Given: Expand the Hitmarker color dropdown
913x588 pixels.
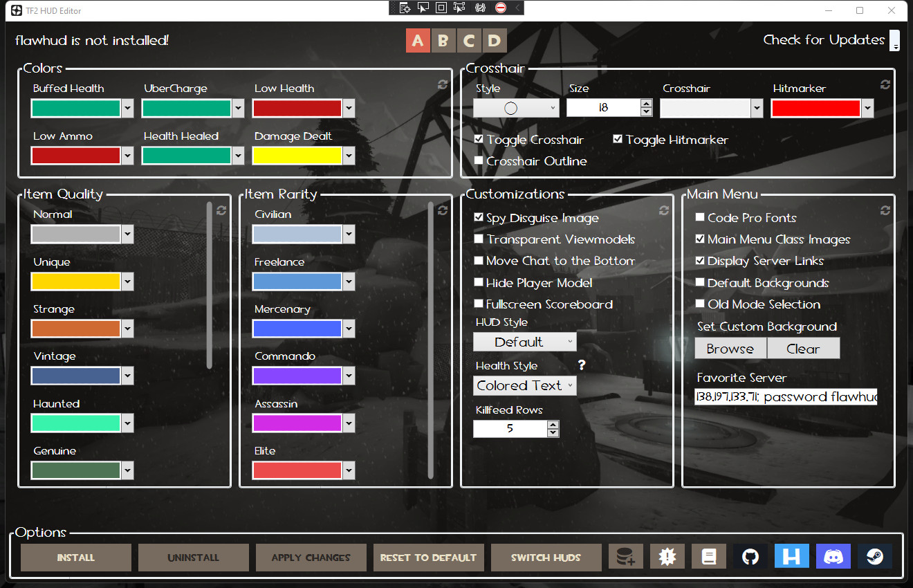Looking at the screenshot, I should click(867, 108).
